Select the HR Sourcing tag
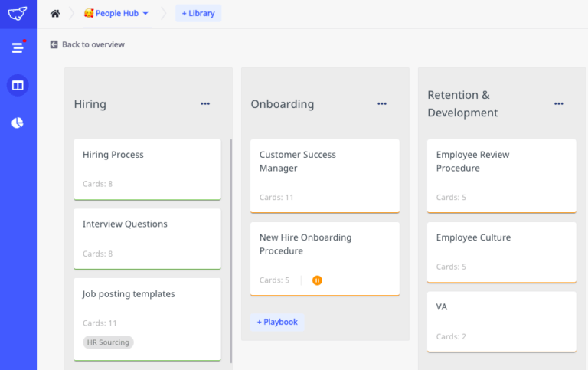588x370 pixels. pyautogui.click(x=108, y=342)
